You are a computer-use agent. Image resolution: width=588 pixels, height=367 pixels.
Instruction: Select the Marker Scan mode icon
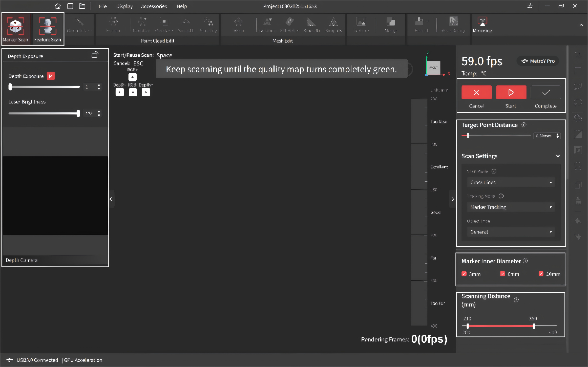tap(16, 26)
